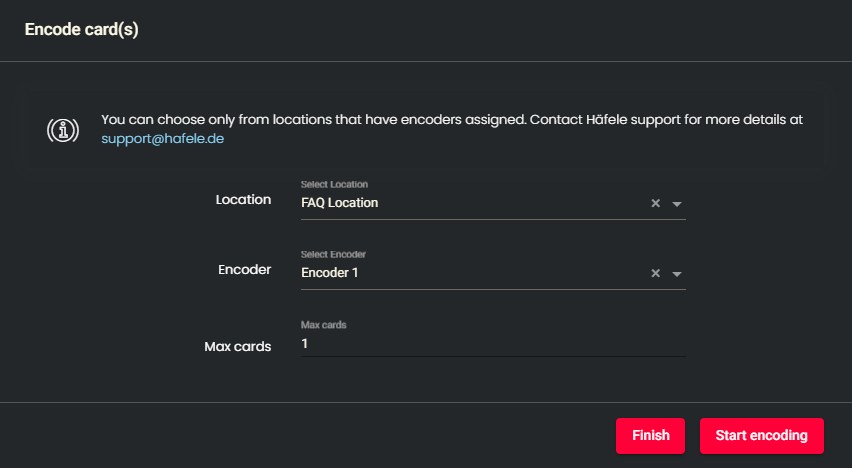This screenshot has height=468, width=852.
Task: Click the Start encoding button
Action: 761,436
